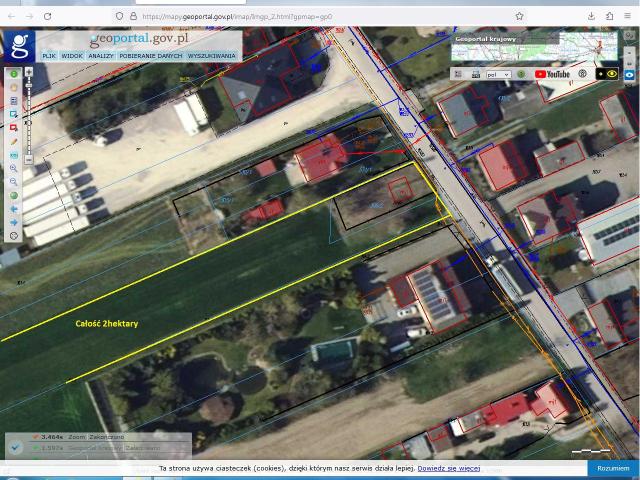Click the Rozumiem cookie button
This screenshot has width=640, height=480.
(x=613, y=468)
